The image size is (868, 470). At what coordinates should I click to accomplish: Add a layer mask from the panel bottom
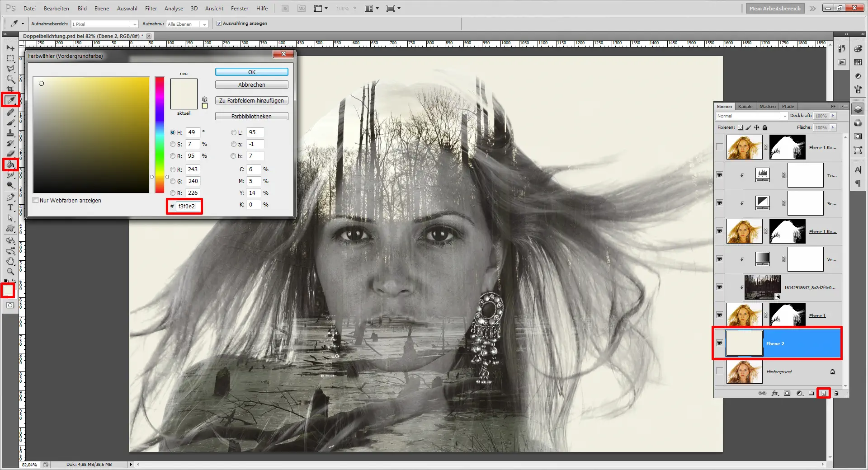(787, 393)
